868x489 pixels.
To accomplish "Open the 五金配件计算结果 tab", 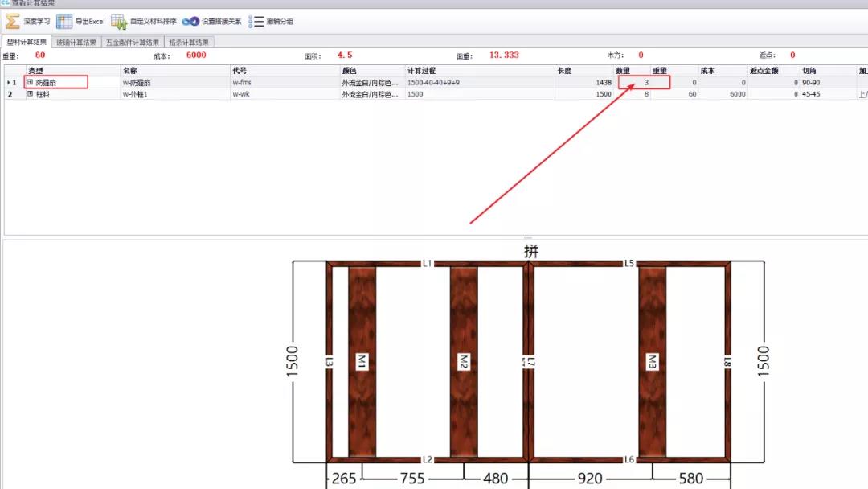I will click(x=133, y=43).
